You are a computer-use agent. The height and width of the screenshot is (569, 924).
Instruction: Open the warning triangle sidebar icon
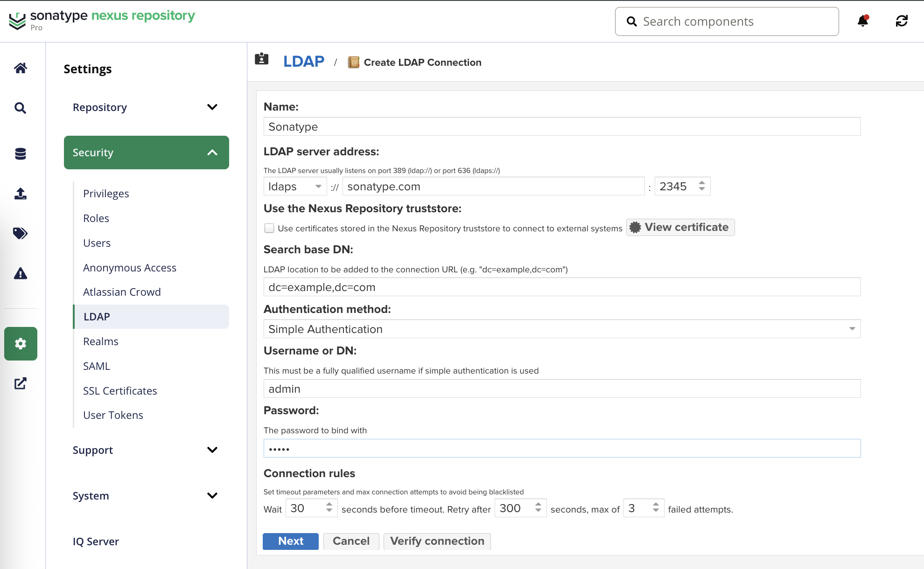(21, 273)
